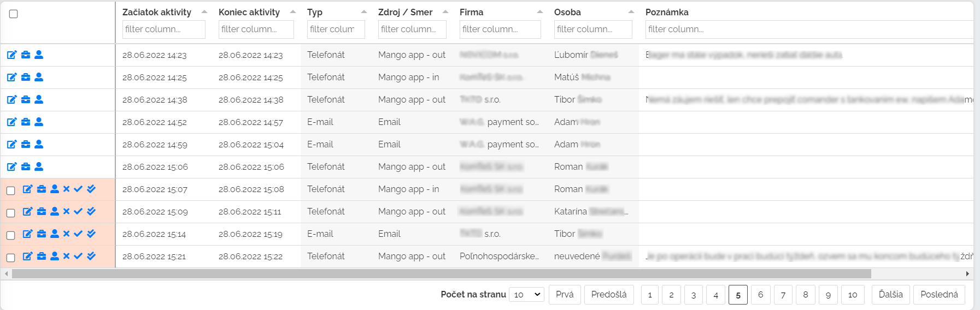Go to page 10
This screenshot has width=980, height=310.
[853, 295]
